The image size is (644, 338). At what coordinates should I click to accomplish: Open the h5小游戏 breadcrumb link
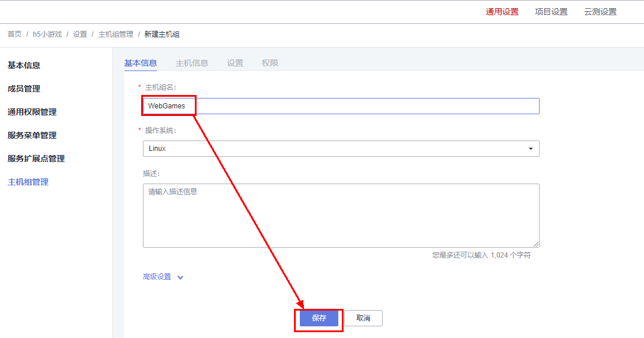point(47,34)
